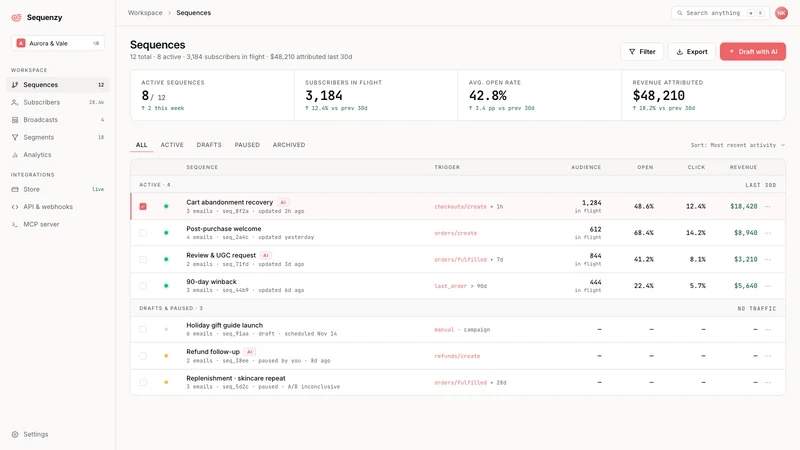Click the last_order trigger text
Viewport: 800px width, 450px height.
(451, 286)
